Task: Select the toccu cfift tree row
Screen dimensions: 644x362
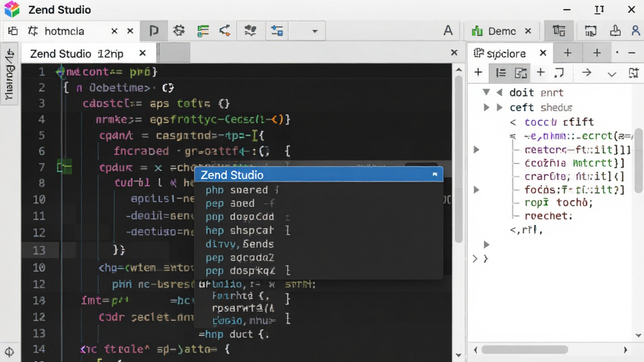Action: click(558, 123)
